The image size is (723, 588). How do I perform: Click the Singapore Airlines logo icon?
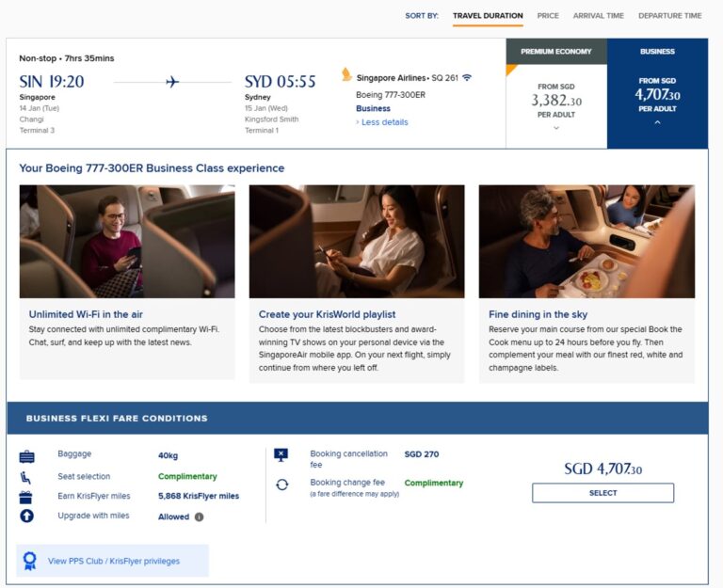(346, 75)
